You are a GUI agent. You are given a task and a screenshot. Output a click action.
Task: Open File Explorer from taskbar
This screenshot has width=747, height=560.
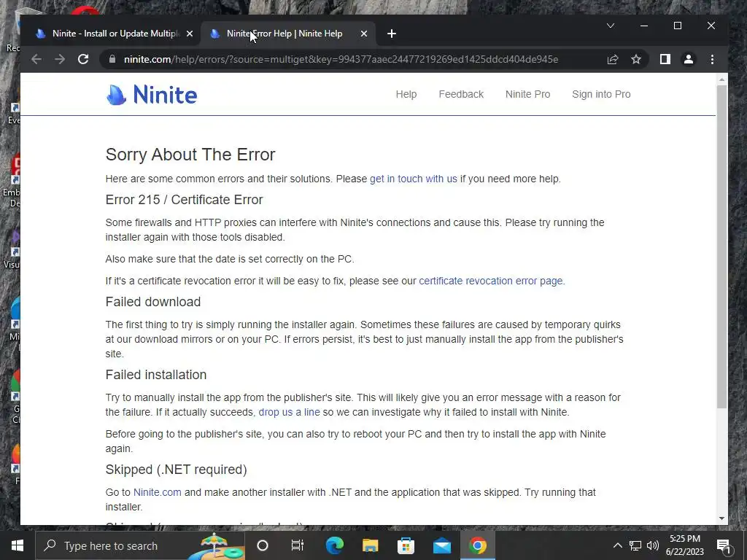[370, 545]
